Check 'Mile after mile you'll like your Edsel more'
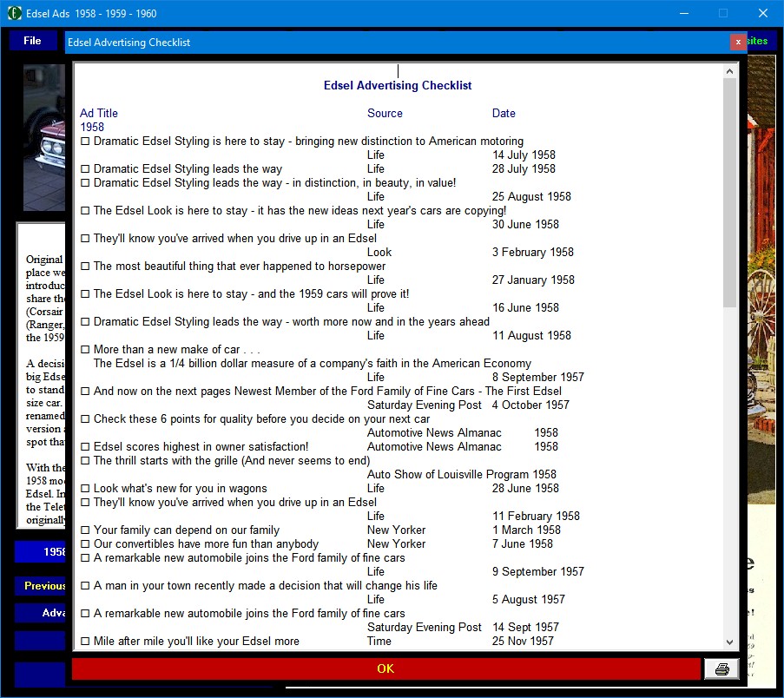Screen dimensions: 784x698 coord(85,642)
